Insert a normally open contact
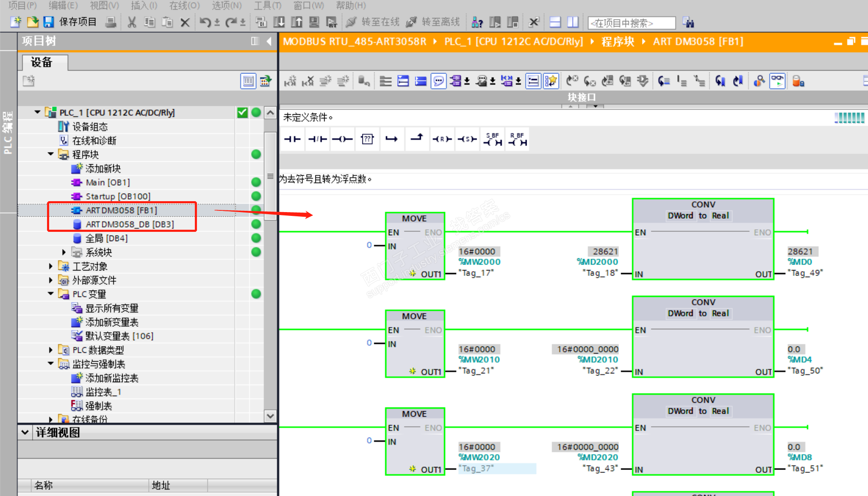The width and height of the screenshot is (868, 496). (x=292, y=139)
